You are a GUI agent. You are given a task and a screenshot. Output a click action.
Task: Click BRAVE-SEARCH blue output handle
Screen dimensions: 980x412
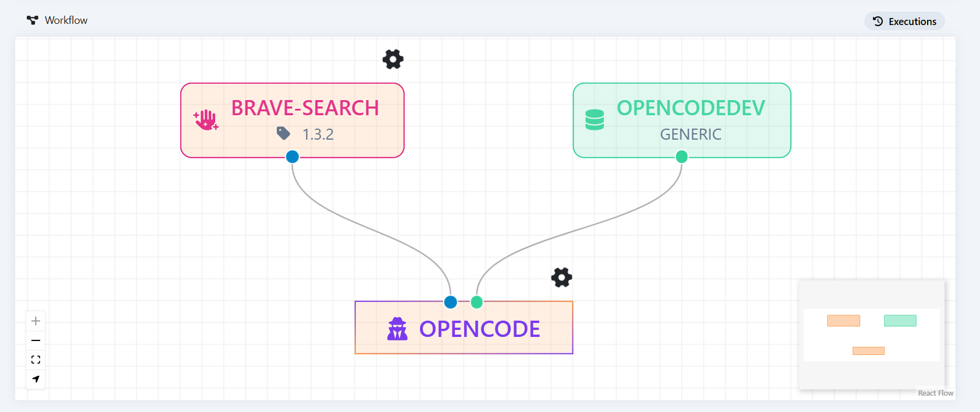pos(293,157)
